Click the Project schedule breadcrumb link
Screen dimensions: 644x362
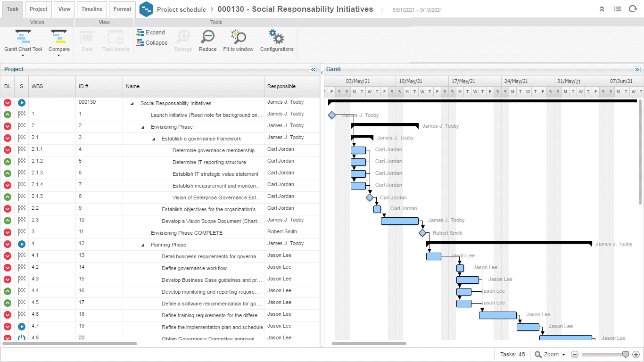182,9
